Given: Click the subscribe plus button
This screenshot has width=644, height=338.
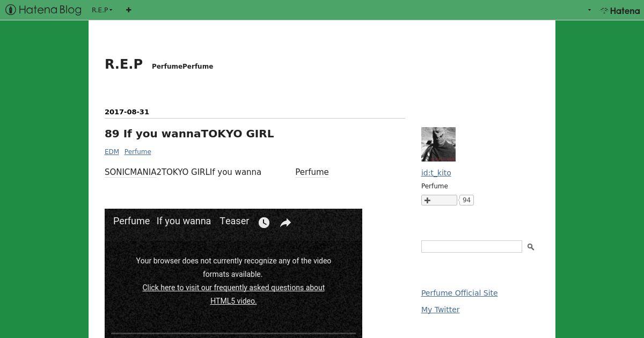Looking at the screenshot, I should [439, 200].
